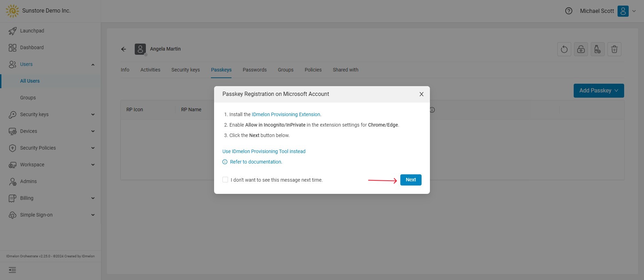
Task: Switch to the Activities tab
Action: [150, 70]
